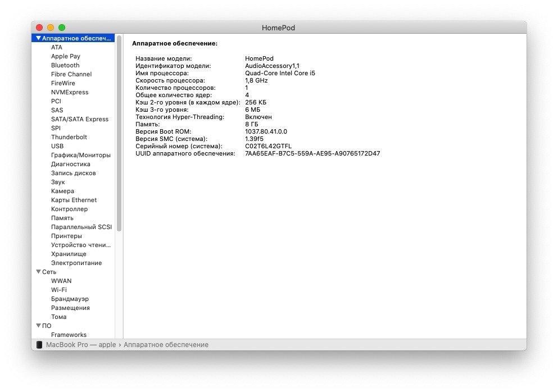
Task: Select Bluetooth in the hardware list
Action: click(x=65, y=65)
